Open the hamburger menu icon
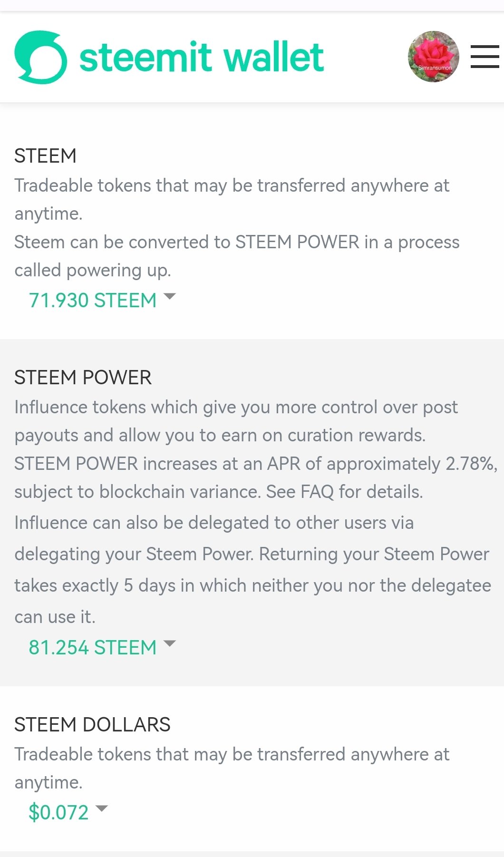Image resolution: width=504 pixels, height=857 pixels. (x=485, y=57)
